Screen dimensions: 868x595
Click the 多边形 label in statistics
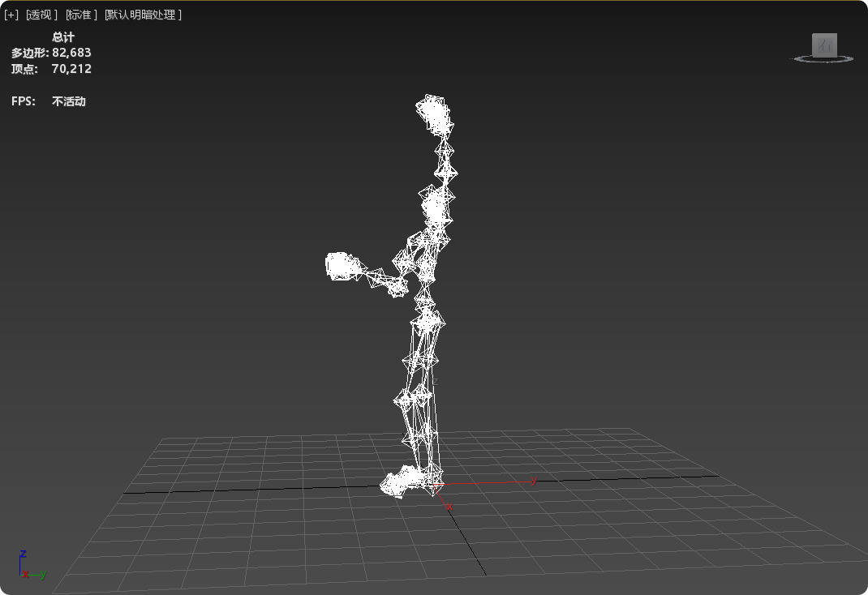(x=30, y=53)
